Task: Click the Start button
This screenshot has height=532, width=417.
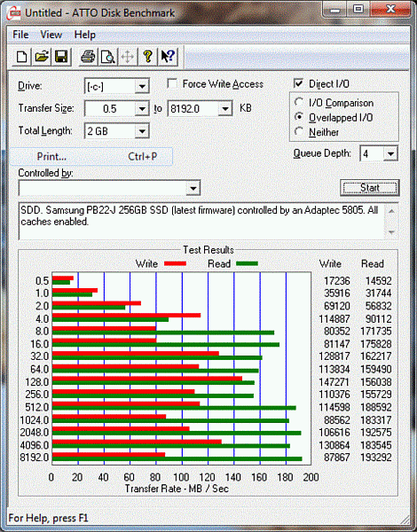Action: click(x=369, y=188)
